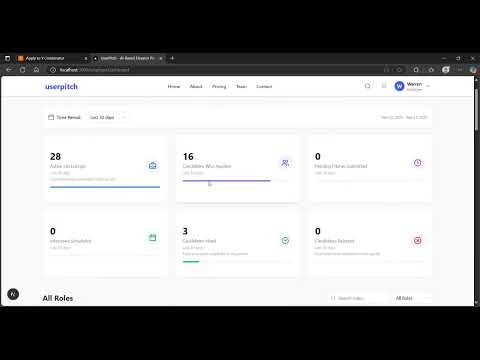Open the Contact navigation link
This screenshot has width=480, height=360.
(264, 86)
